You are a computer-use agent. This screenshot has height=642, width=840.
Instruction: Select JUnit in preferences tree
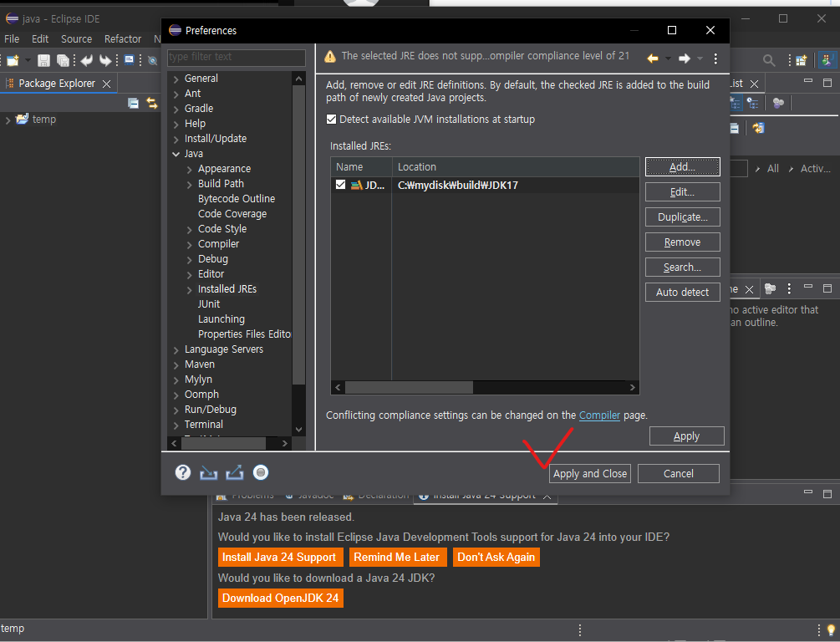[x=209, y=304]
